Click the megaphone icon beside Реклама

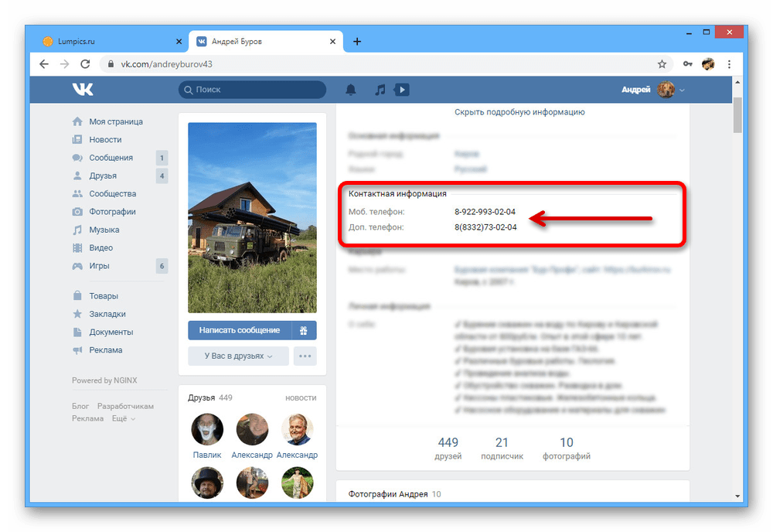coord(77,350)
